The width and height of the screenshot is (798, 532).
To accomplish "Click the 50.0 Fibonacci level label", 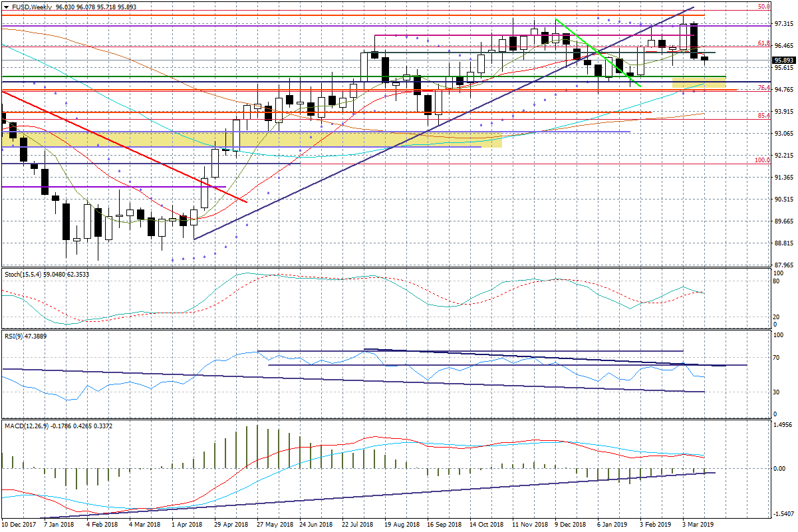I will coord(764,6).
